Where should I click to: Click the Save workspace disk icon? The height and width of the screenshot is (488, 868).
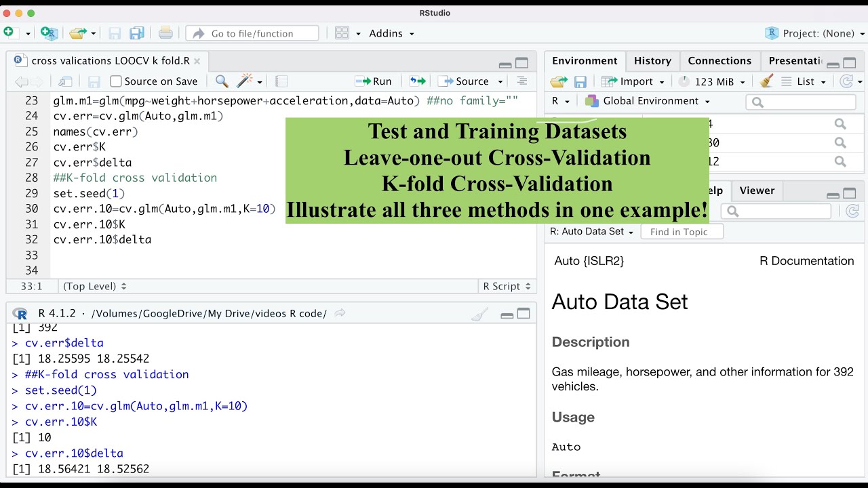[580, 82]
